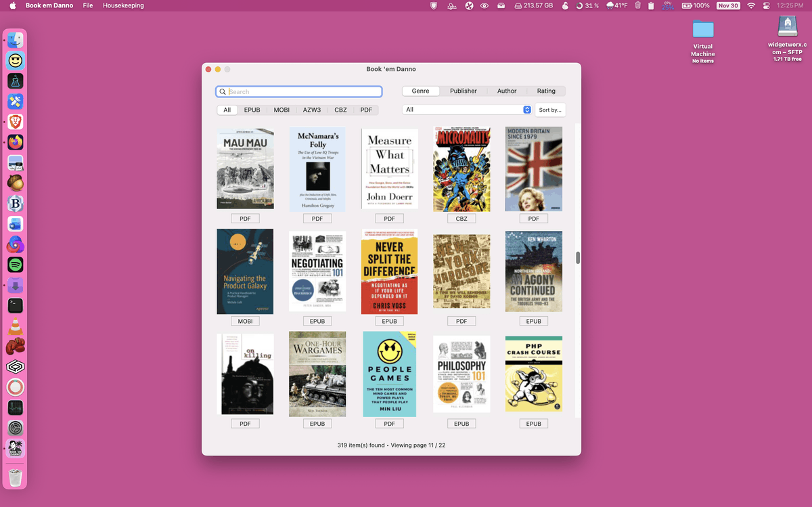Click the book list scrollbar thumb
Image resolution: width=812 pixels, height=507 pixels.
click(x=577, y=258)
